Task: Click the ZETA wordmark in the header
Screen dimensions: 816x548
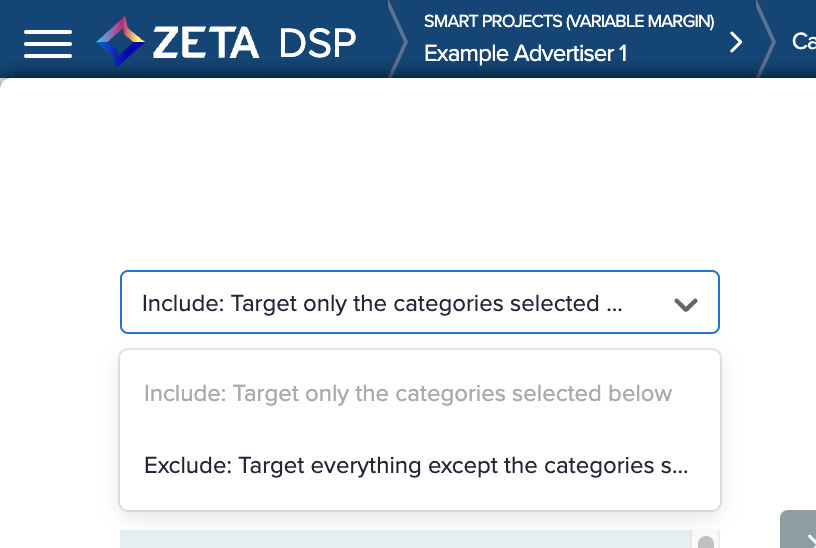Action: pos(206,42)
